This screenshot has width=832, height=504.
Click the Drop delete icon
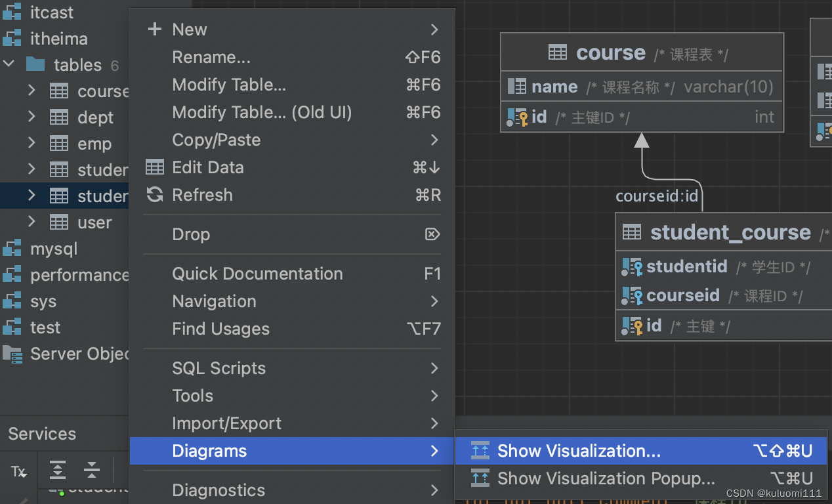coord(432,234)
